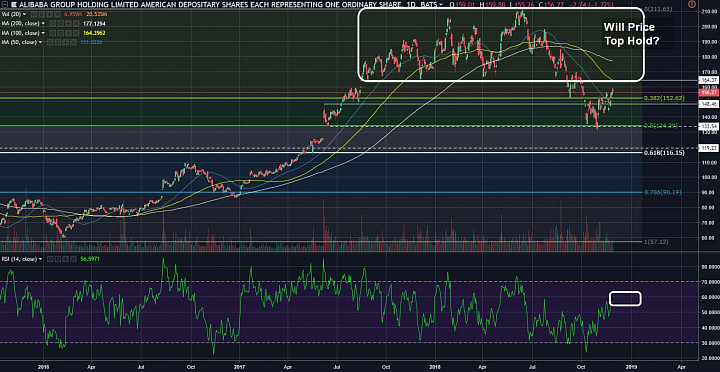Click the volume value 20.535M
720x372 pixels.
[x=96, y=14]
